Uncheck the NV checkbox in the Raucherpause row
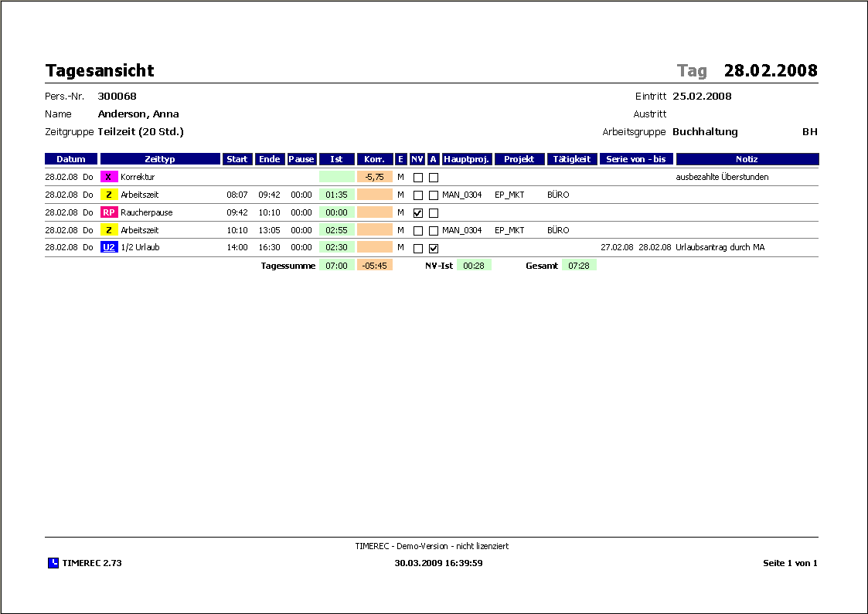 [x=418, y=213]
